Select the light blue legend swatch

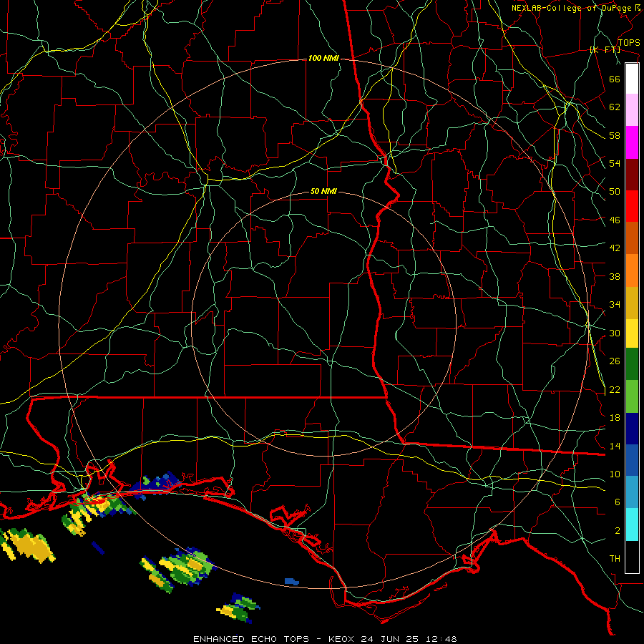[x=632, y=492]
